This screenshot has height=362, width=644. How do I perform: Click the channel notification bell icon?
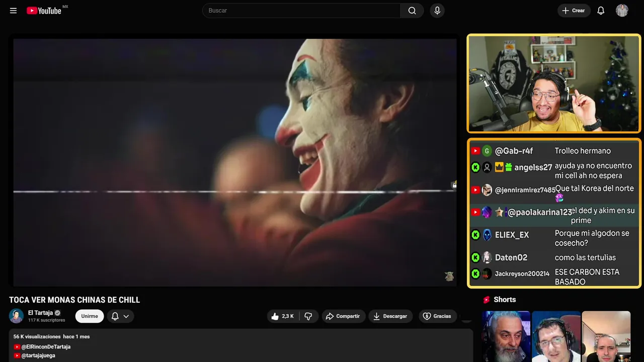(x=115, y=316)
